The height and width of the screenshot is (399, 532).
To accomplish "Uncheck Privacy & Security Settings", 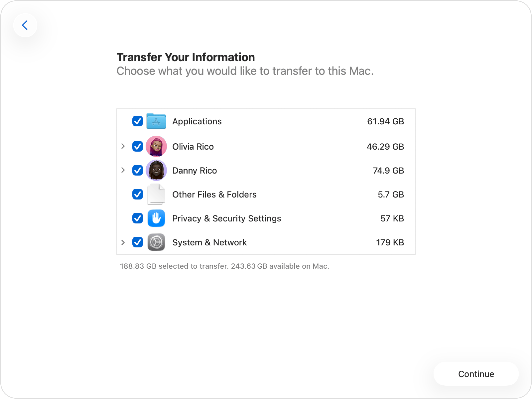I will (137, 218).
